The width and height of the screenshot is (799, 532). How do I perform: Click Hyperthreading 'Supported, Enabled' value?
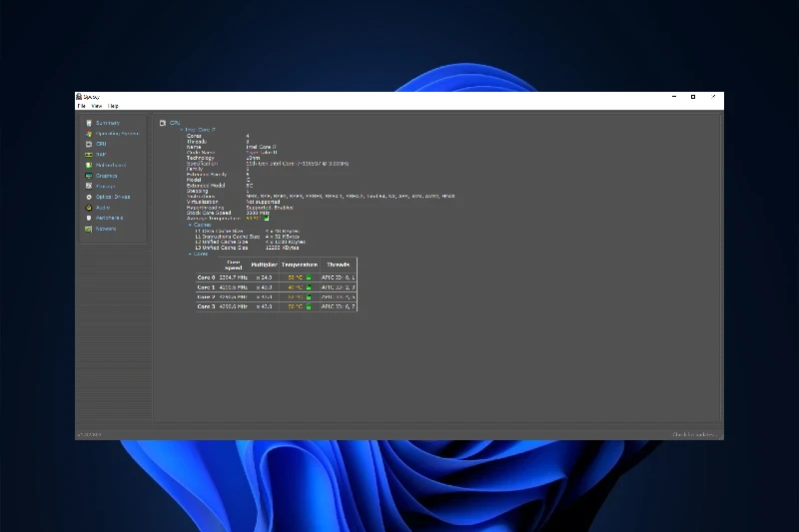click(270, 208)
